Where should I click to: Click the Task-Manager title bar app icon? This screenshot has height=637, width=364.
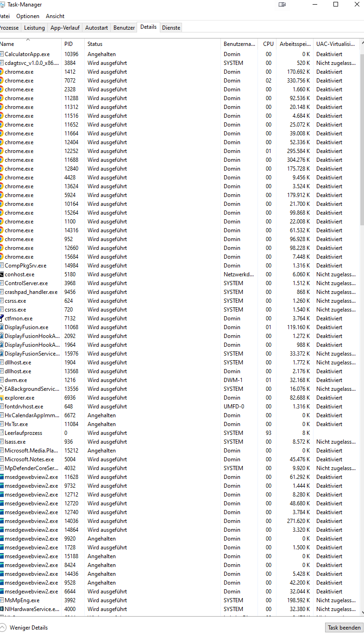(2, 5)
